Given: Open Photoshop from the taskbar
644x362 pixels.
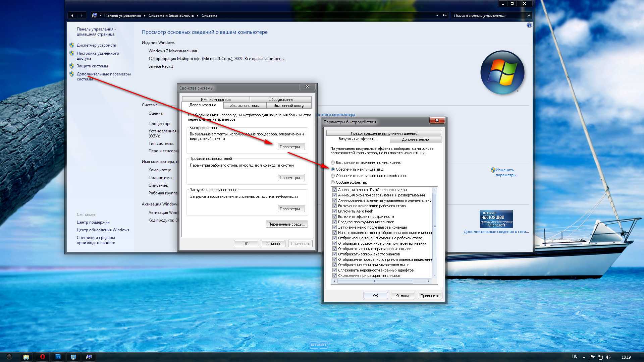Looking at the screenshot, I should [58, 357].
